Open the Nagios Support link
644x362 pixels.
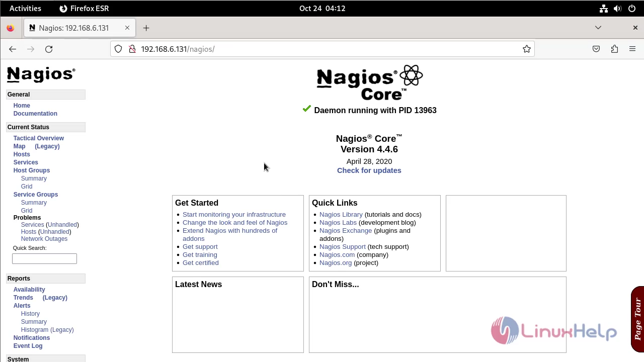pyautogui.click(x=343, y=247)
